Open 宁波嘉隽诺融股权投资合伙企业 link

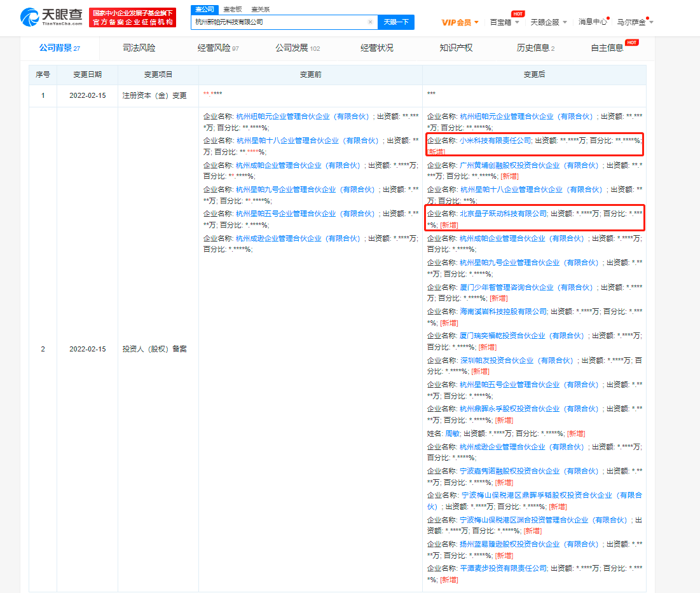click(x=529, y=471)
